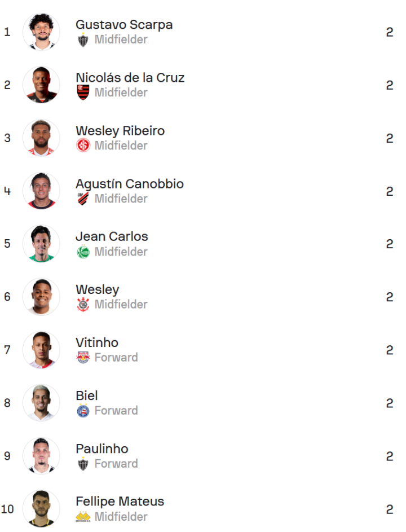
Task: Click the stat value for Fellipe Mateus
Action: coord(390,509)
